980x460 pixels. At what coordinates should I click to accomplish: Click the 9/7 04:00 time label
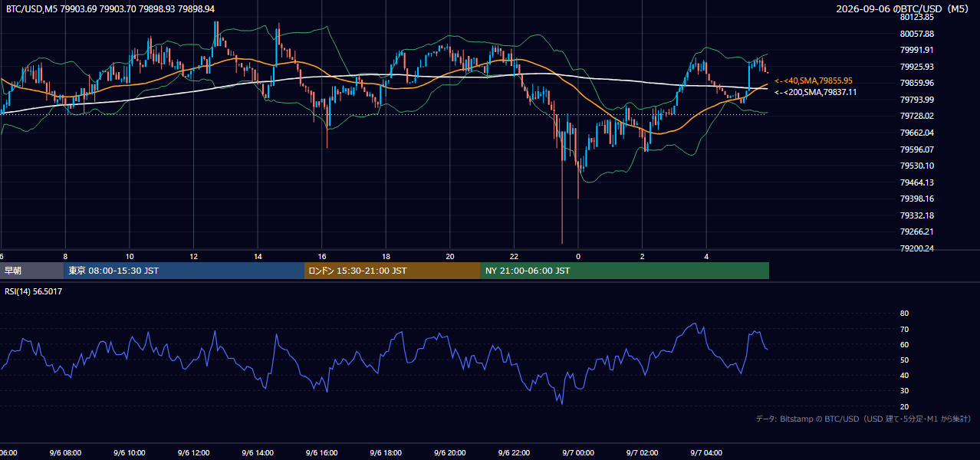pyautogui.click(x=706, y=453)
